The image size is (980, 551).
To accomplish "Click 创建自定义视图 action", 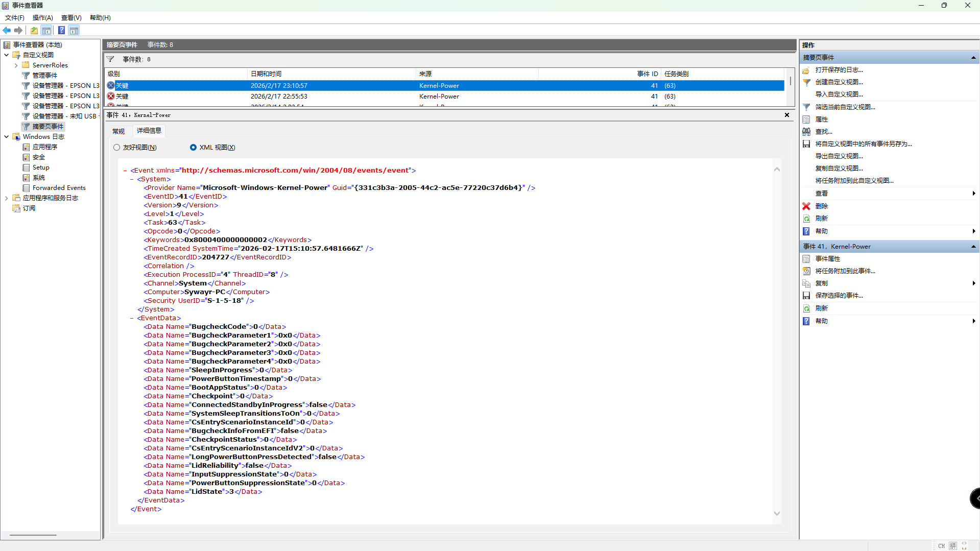I will click(x=839, y=82).
